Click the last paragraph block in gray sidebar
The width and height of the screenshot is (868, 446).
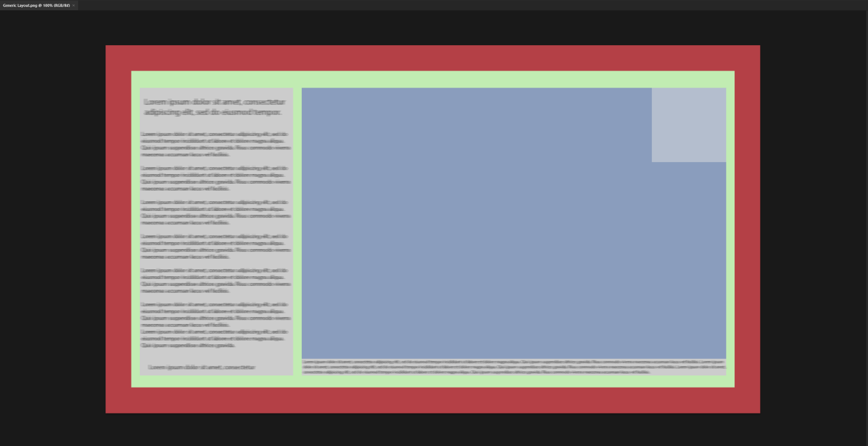(x=215, y=325)
